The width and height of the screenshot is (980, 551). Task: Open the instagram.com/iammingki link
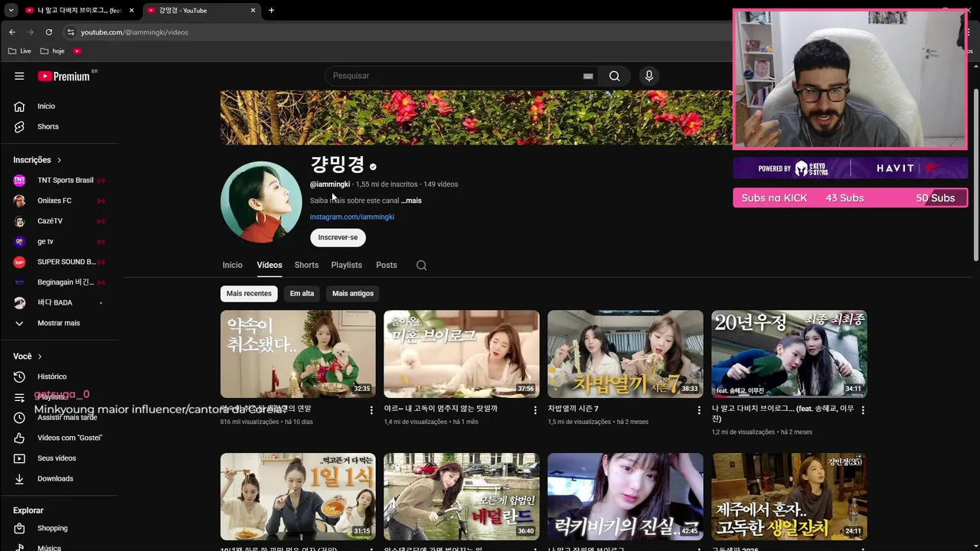(352, 217)
